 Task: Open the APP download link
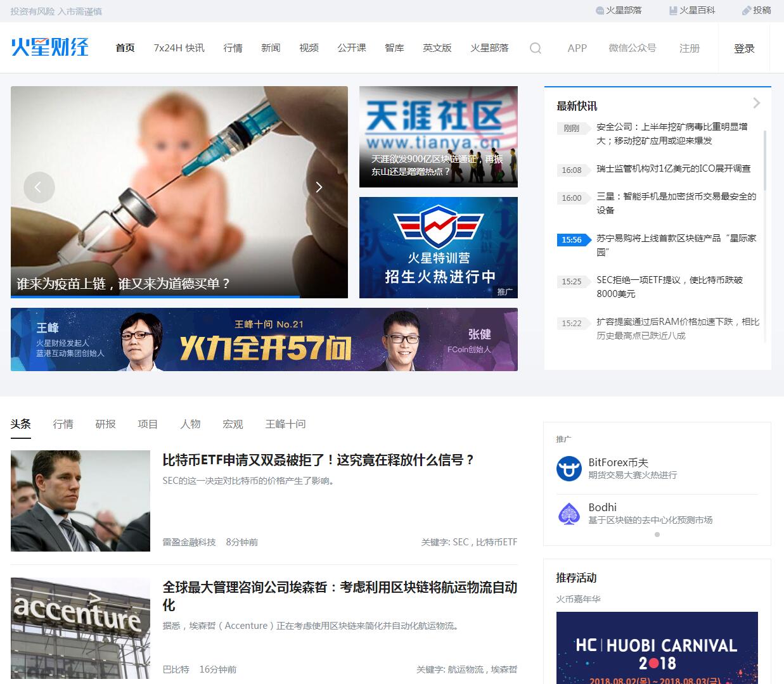click(x=577, y=48)
